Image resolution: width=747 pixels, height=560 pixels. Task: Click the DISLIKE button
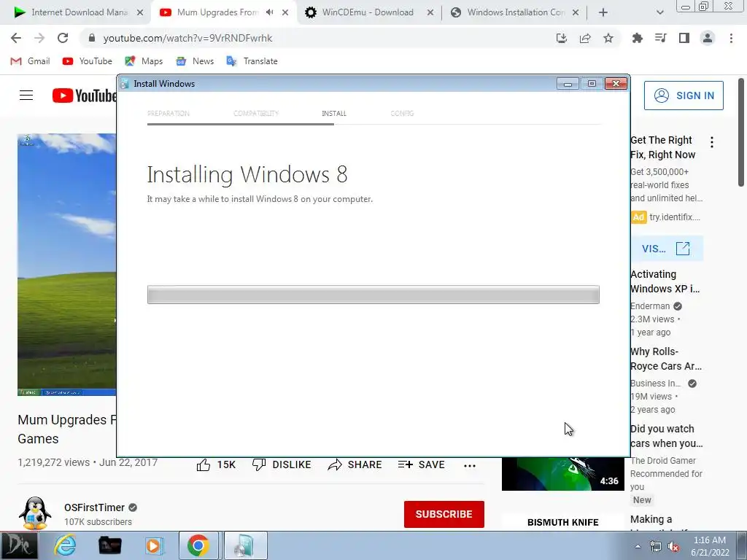281,464
